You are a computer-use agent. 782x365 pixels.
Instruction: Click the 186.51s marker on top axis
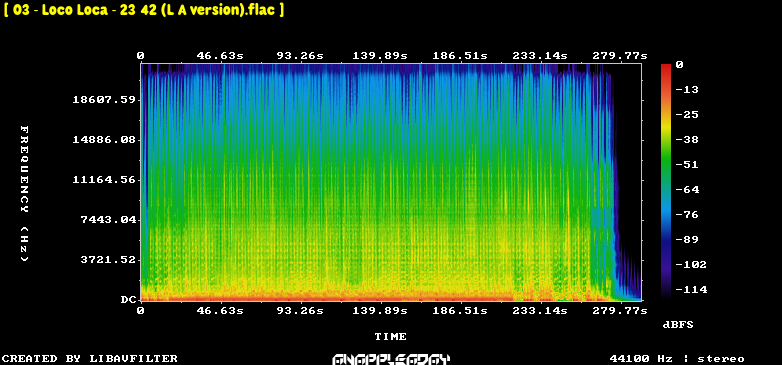click(460, 56)
